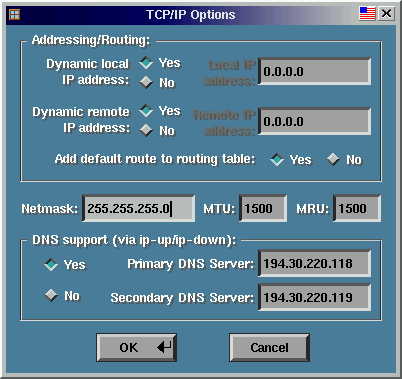This screenshot has width=402, height=379.
Task: Click the Remote IP address field
Action: [x=314, y=121]
